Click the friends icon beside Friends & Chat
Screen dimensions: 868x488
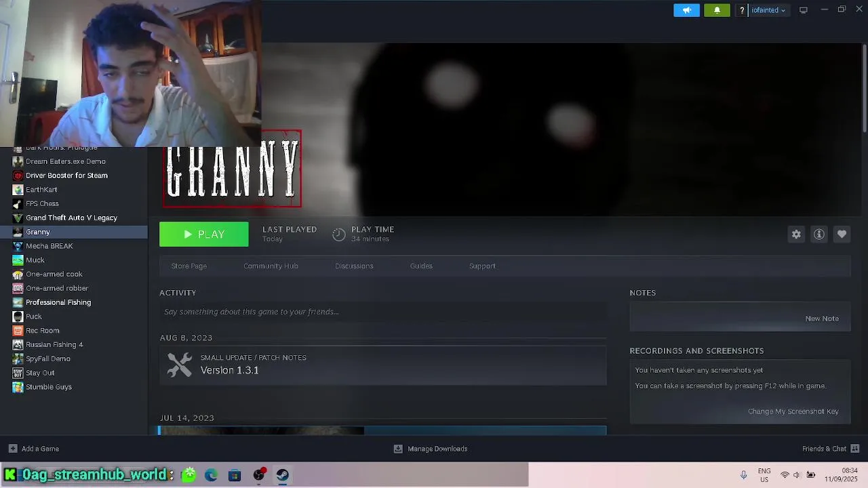pos(854,449)
